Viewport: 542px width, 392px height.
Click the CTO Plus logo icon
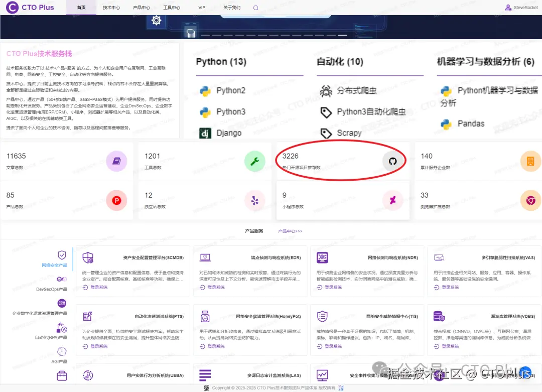coord(12,7)
